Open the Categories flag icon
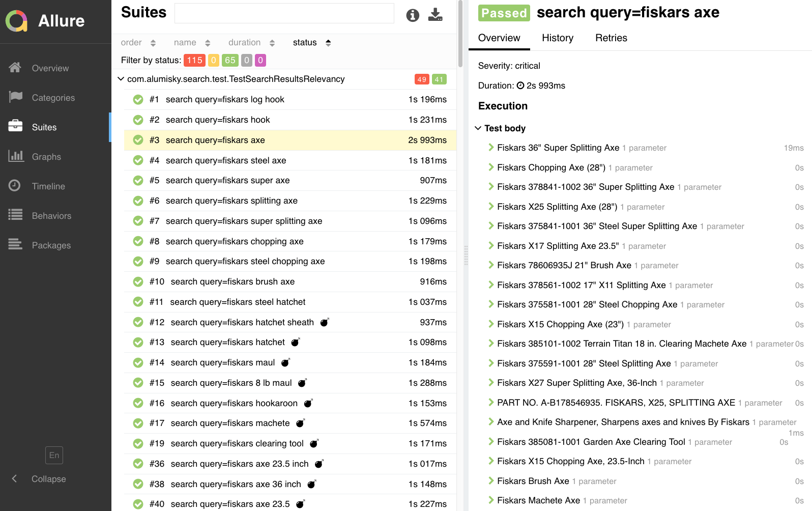The height and width of the screenshot is (511, 812). pyautogui.click(x=15, y=97)
